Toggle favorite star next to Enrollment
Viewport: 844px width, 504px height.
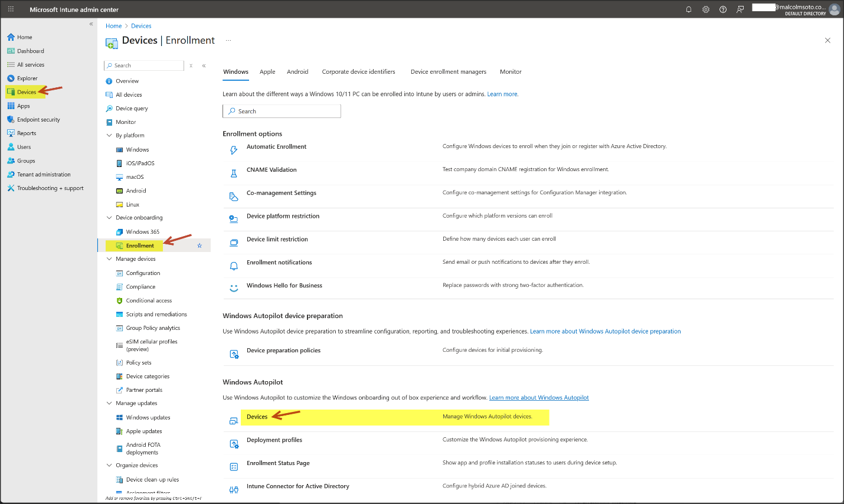pos(199,246)
